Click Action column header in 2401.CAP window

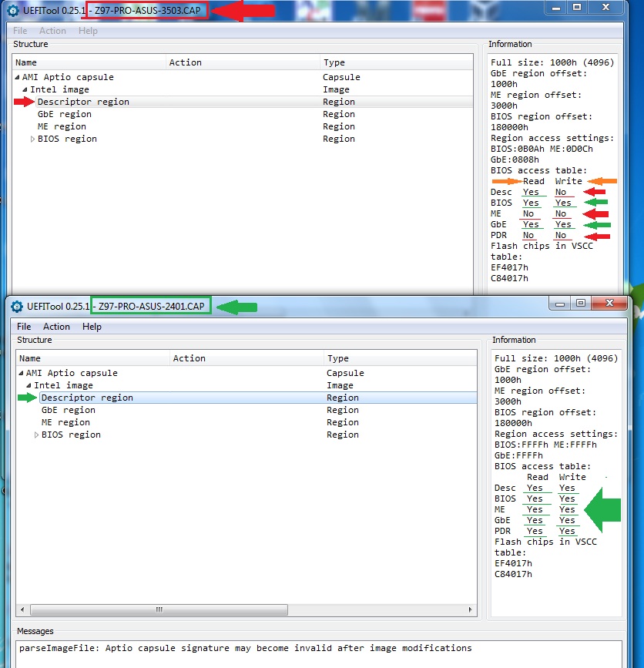(247, 358)
